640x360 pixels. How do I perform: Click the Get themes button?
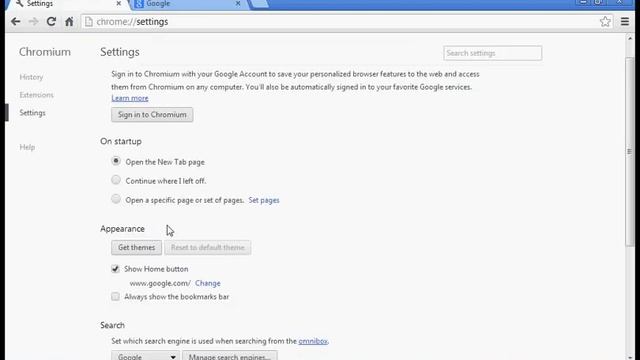pyautogui.click(x=136, y=247)
